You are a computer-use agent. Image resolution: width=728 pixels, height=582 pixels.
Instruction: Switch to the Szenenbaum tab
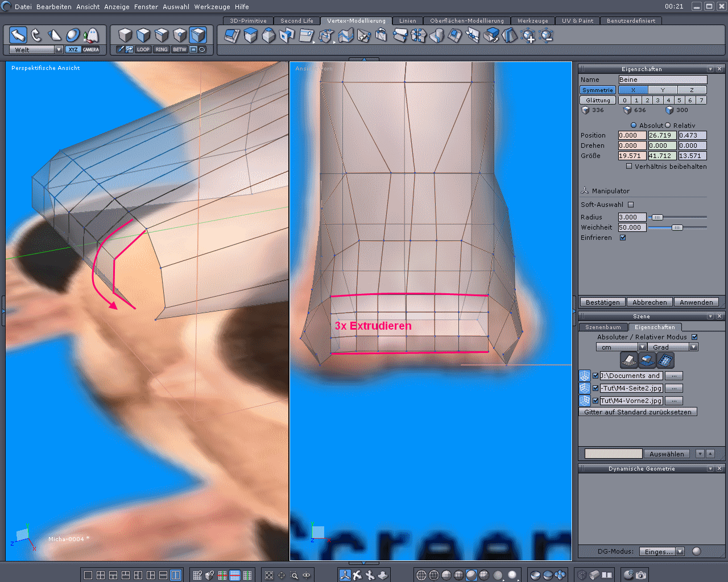click(x=603, y=327)
